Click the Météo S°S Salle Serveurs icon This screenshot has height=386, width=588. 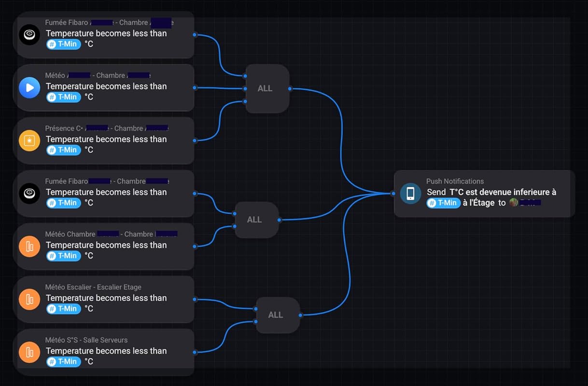point(29,352)
